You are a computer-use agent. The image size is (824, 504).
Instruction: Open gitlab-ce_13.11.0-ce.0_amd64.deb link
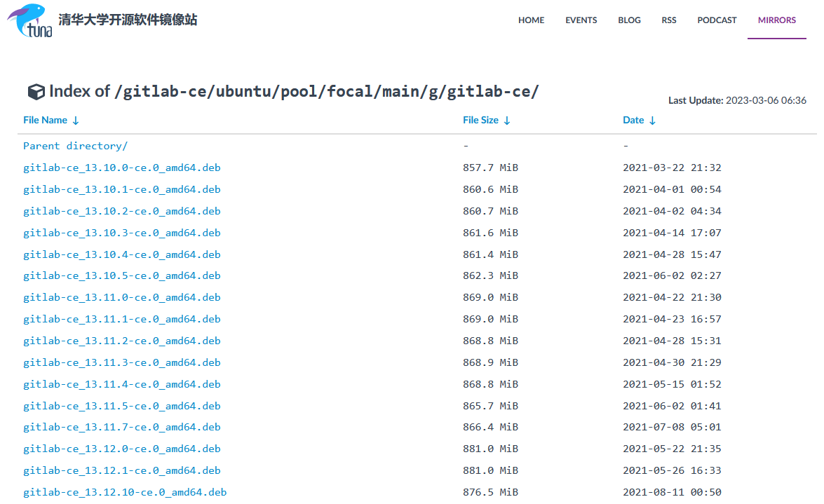pyautogui.click(x=122, y=297)
